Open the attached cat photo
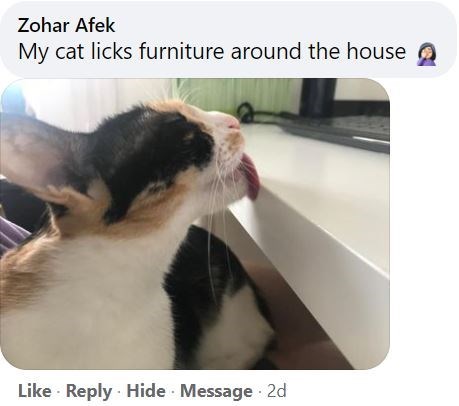Screen dimensions: 459x406 (195, 224)
